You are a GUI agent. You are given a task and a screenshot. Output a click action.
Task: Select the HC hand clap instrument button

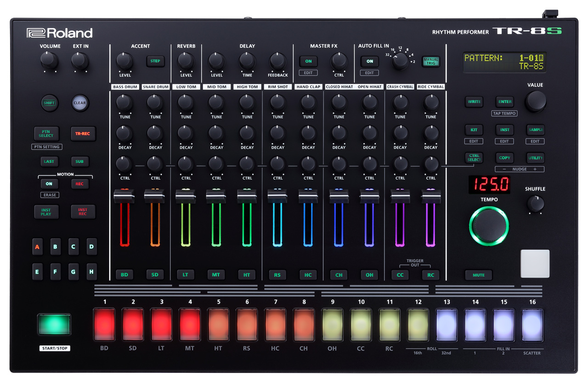click(308, 274)
